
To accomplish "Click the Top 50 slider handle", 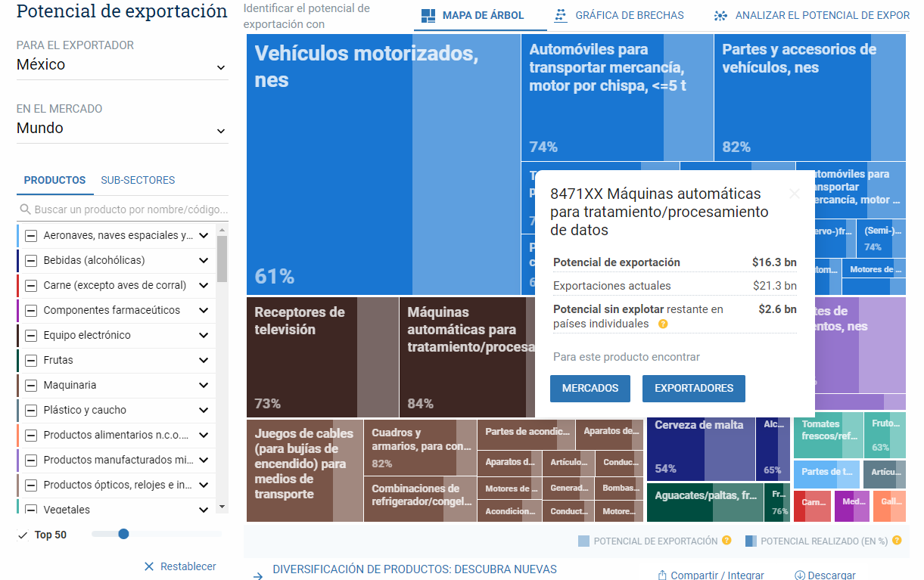I will [123, 534].
